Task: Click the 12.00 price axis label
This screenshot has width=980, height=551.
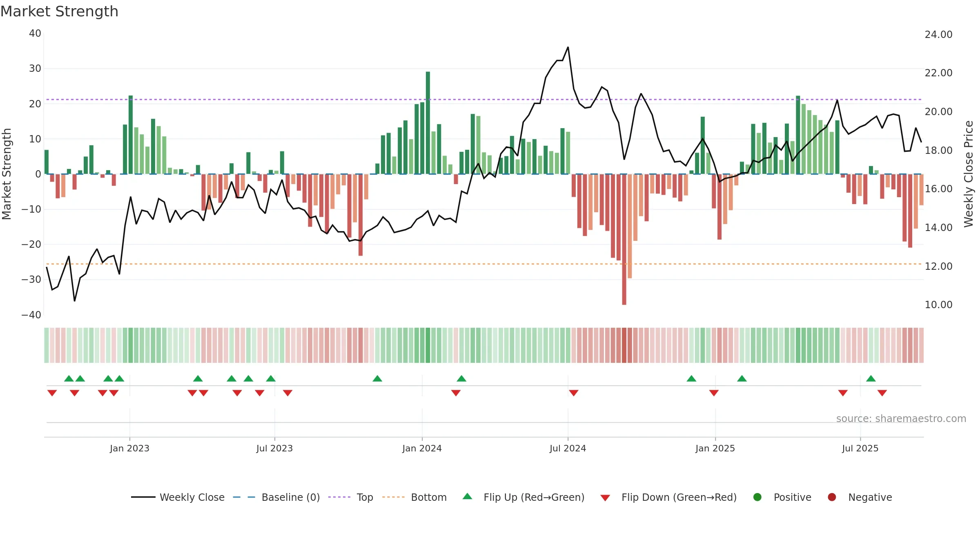Action: (x=938, y=267)
